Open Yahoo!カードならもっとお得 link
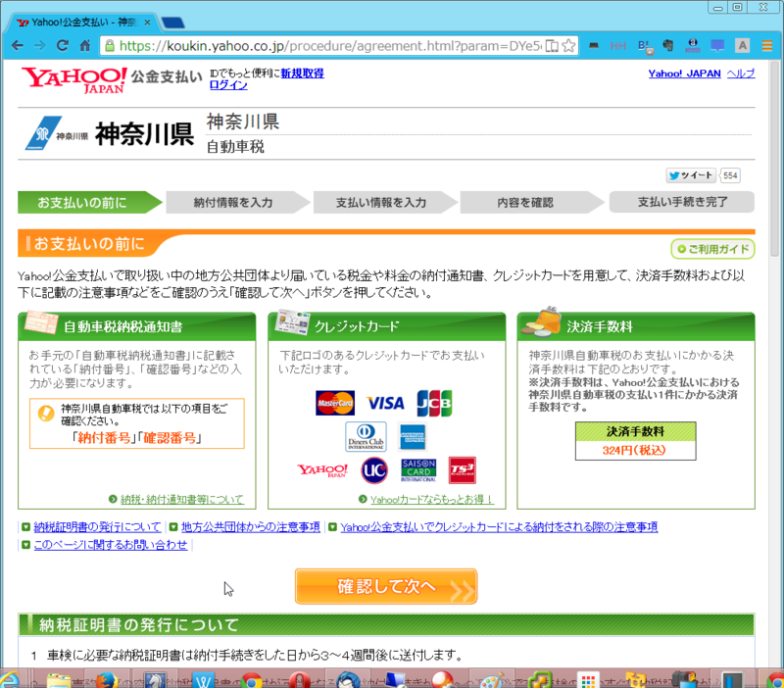This screenshot has height=688, width=784. [x=432, y=500]
